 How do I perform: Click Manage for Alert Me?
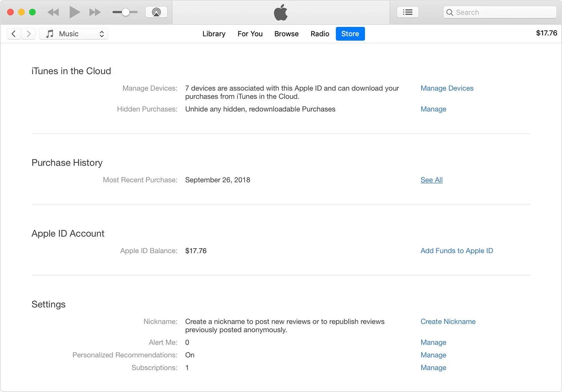click(433, 342)
